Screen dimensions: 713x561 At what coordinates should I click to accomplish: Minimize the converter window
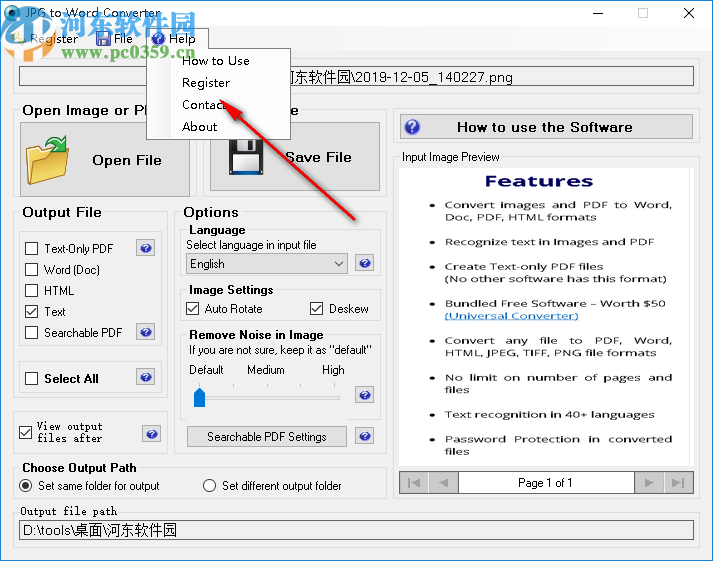point(598,13)
